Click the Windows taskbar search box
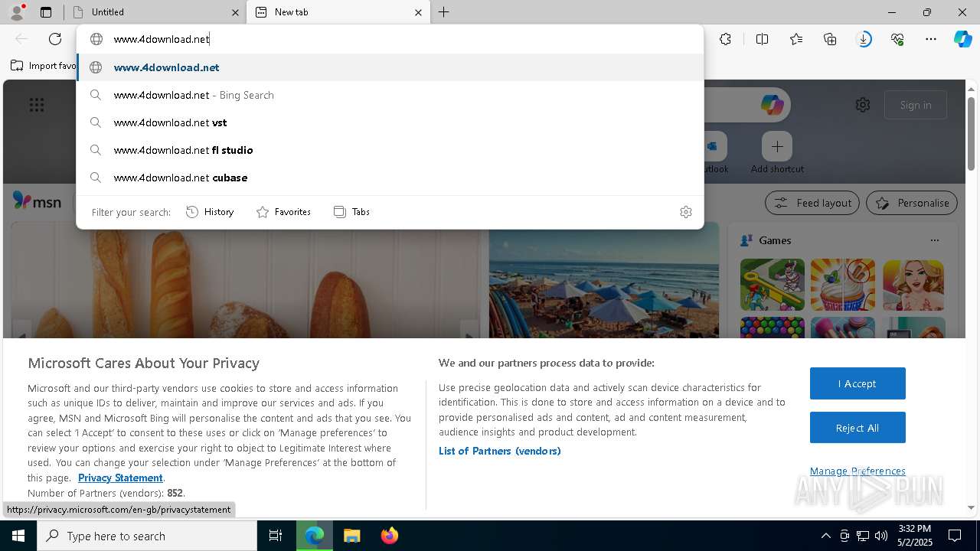 point(147,536)
